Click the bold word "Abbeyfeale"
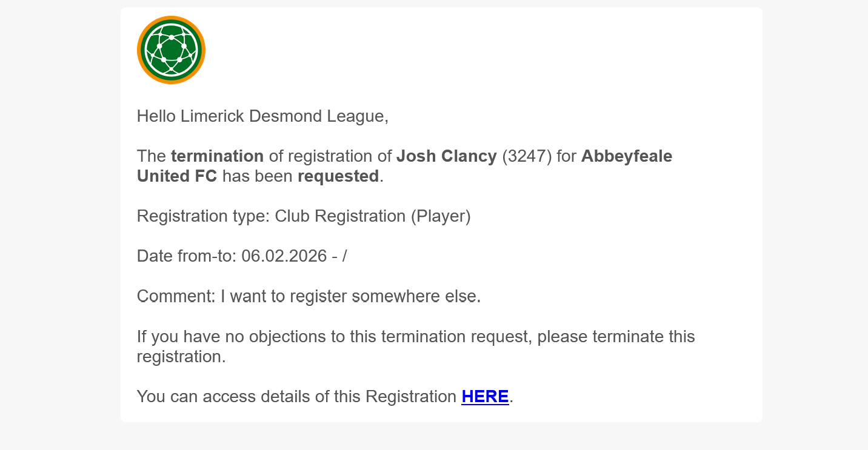The width and height of the screenshot is (868, 450). (x=626, y=156)
